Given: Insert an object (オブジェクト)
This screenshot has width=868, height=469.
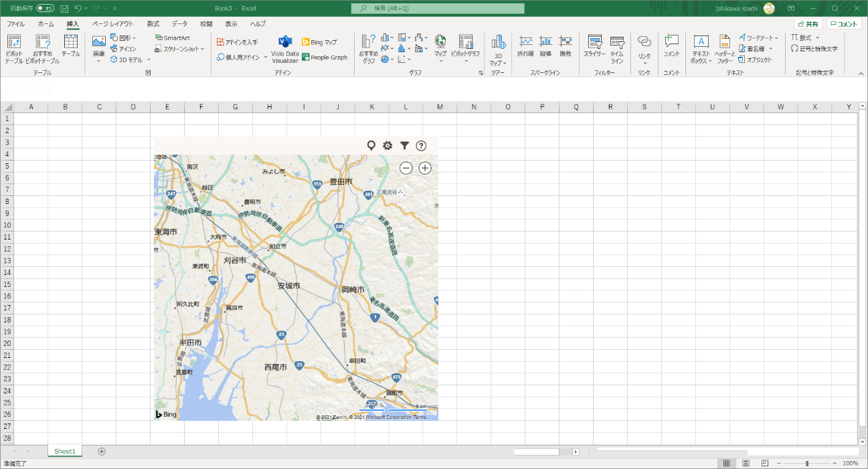Looking at the screenshot, I should point(755,60).
